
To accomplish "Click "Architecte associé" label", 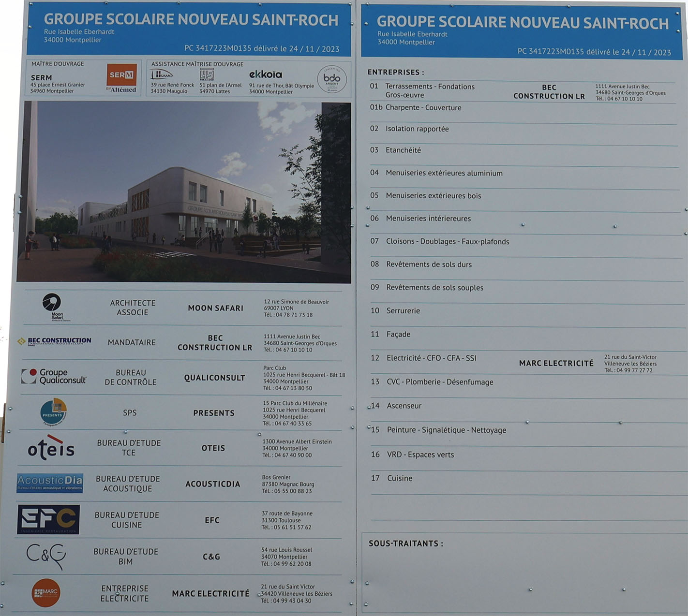I will [133, 308].
